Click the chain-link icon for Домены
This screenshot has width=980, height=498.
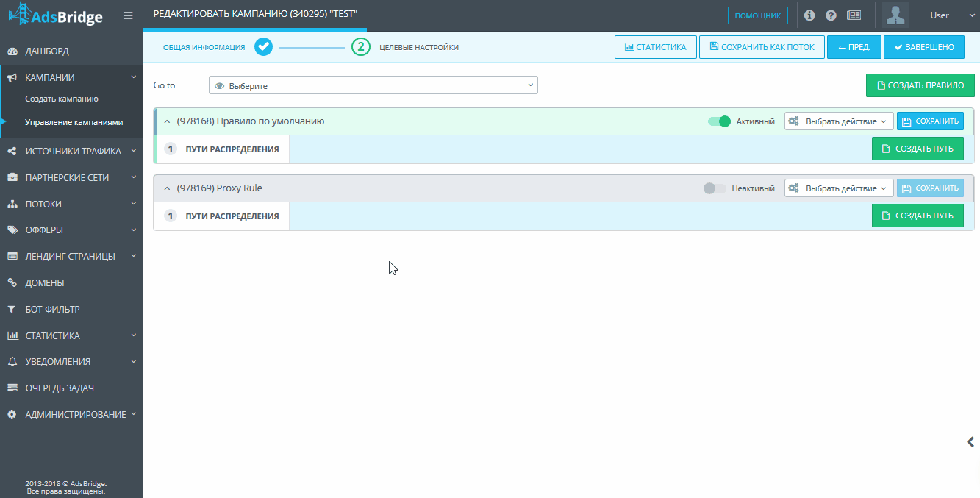click(12, 282)
